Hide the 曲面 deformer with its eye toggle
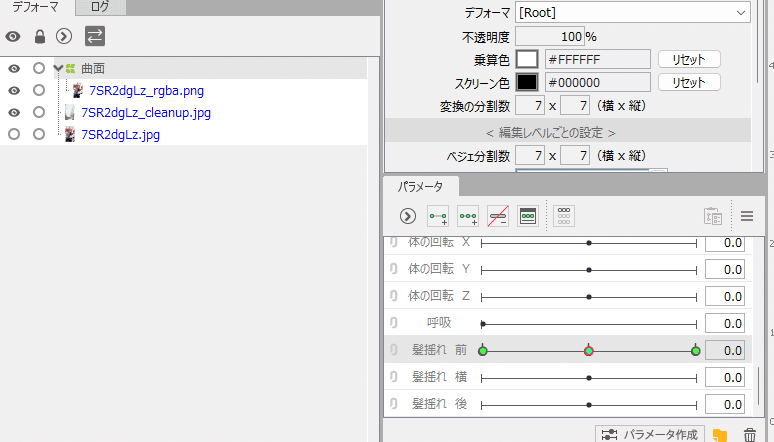 click(x=14, y=68)
